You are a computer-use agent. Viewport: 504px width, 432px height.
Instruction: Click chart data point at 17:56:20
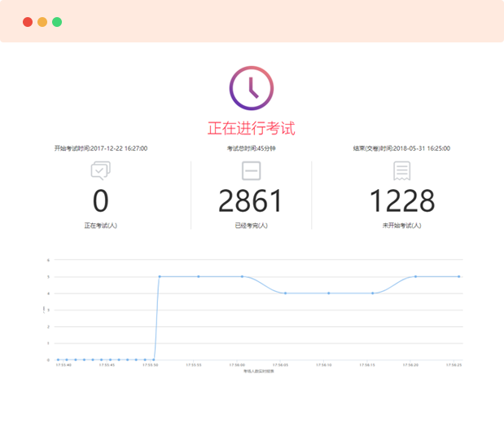click(x=415, y=276)
